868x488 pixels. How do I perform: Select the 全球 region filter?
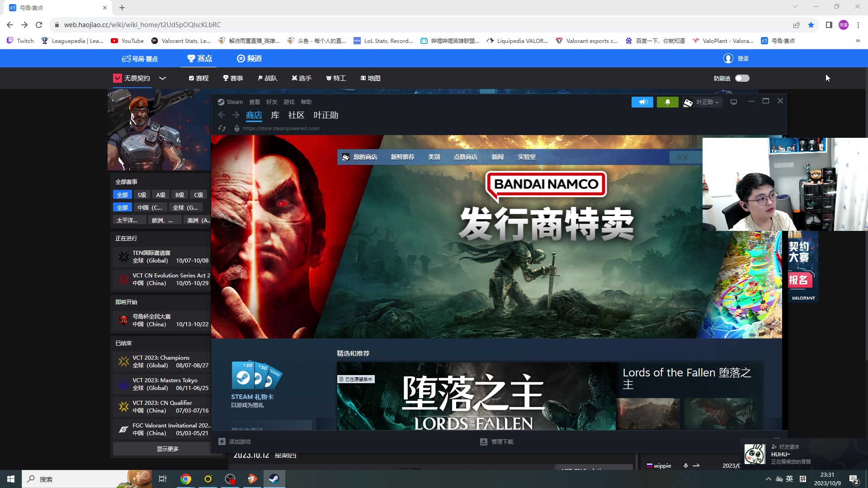pos(185,207)
